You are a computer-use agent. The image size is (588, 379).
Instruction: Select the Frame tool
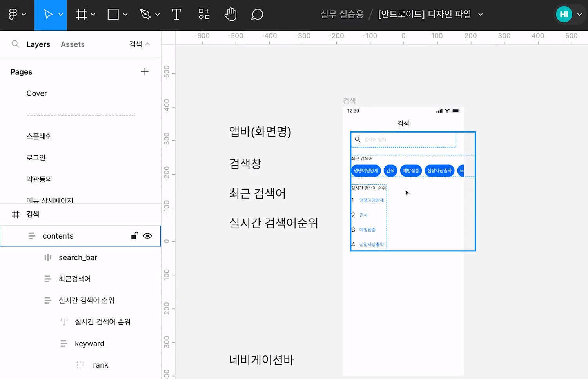click(82, 15)
